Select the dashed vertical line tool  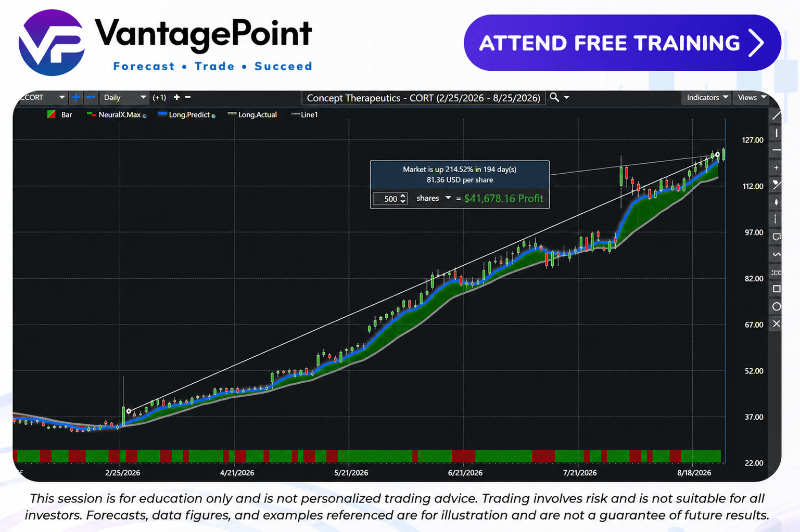776,219
